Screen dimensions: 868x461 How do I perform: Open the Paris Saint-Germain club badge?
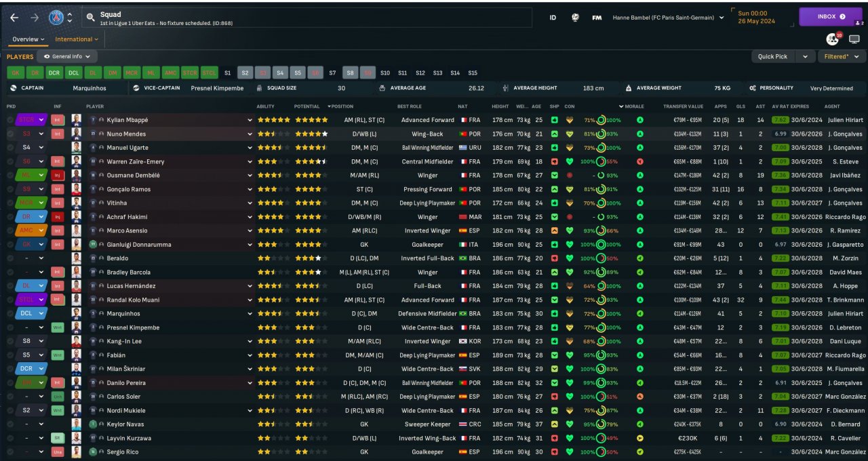pos(56,18)
